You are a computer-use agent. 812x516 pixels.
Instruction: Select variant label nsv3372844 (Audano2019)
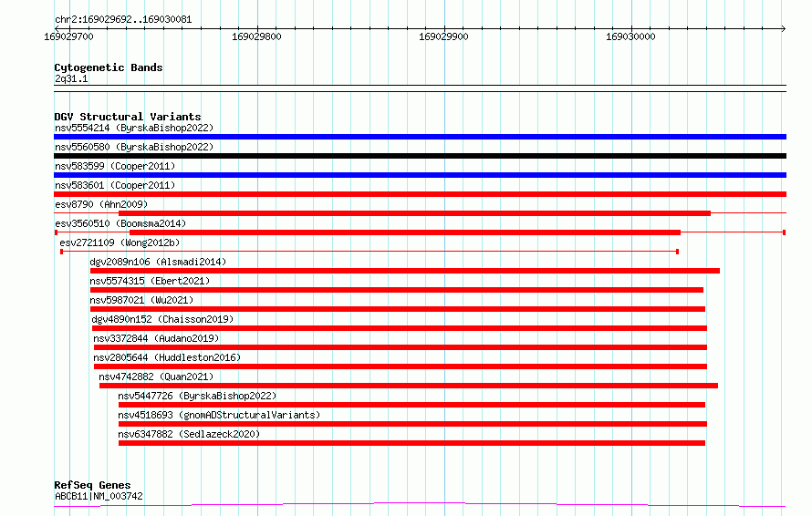point(156,338)
